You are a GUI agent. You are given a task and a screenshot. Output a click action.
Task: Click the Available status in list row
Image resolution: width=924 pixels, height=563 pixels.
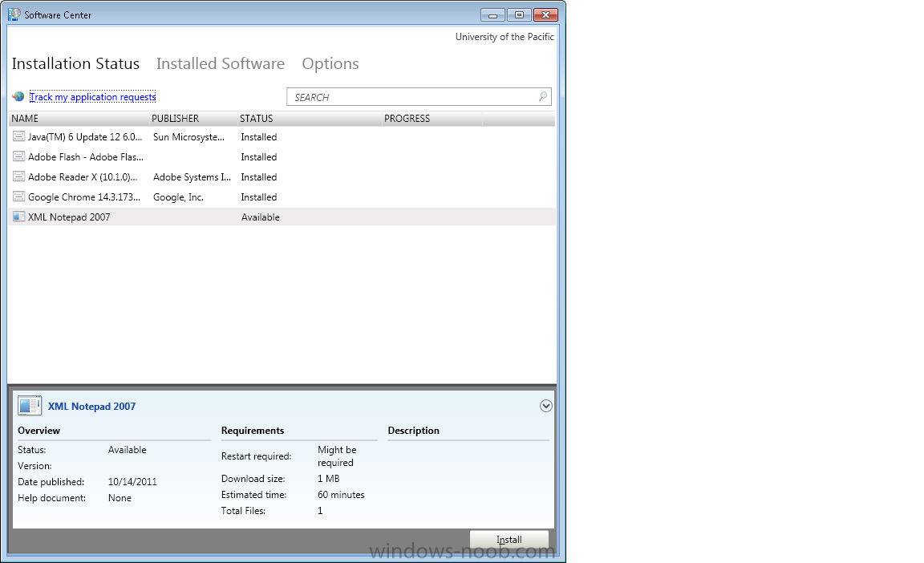[x=261, y=217]
